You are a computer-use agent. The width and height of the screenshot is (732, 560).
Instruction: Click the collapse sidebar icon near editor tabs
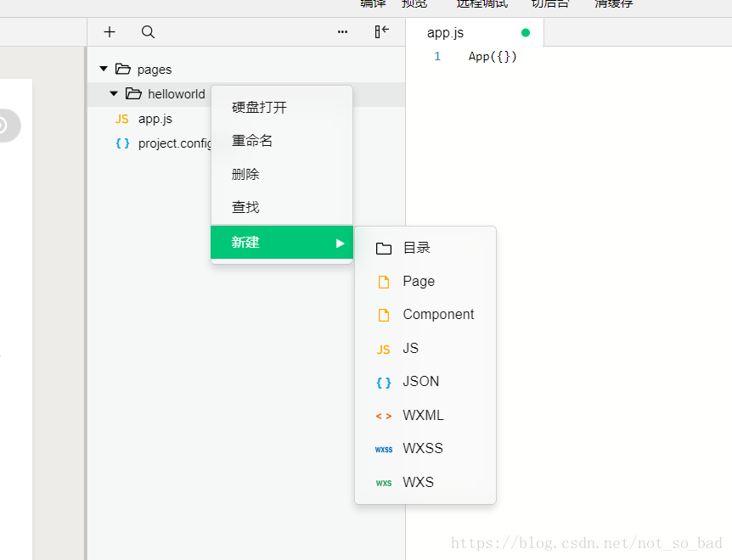381,31
